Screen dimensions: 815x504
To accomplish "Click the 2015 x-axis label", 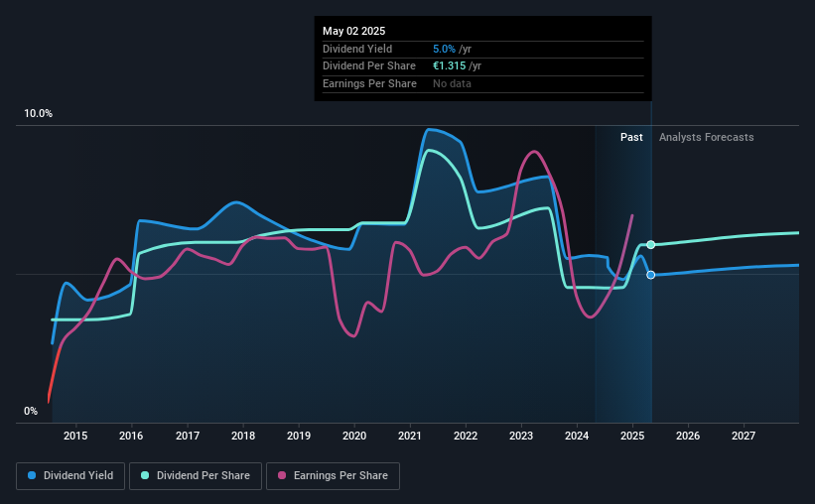I will (x=75, y=436).
